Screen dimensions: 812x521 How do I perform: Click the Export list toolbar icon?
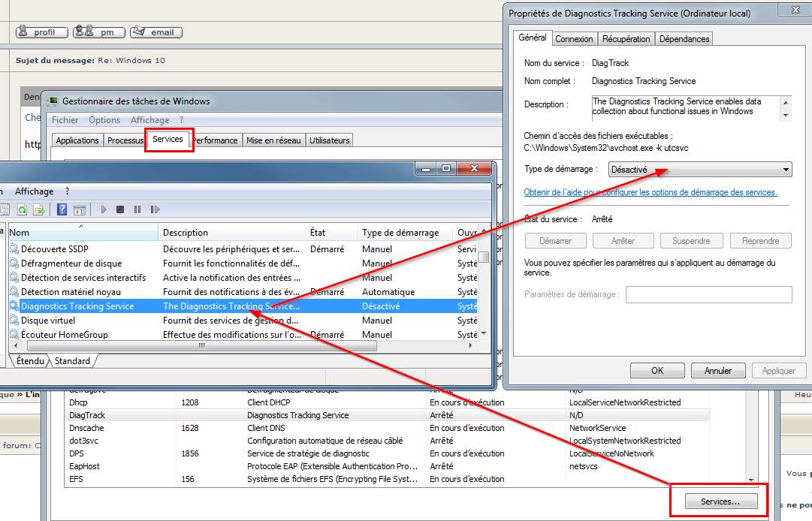click(38, 210)
